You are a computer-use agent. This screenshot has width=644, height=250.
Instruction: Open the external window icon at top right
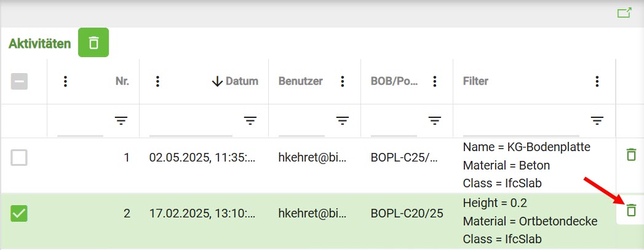(624, 13)
